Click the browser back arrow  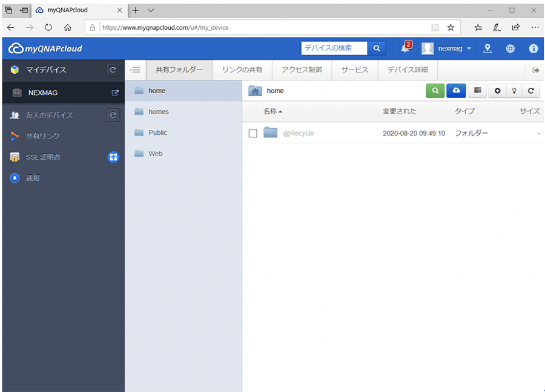point(11,28)
